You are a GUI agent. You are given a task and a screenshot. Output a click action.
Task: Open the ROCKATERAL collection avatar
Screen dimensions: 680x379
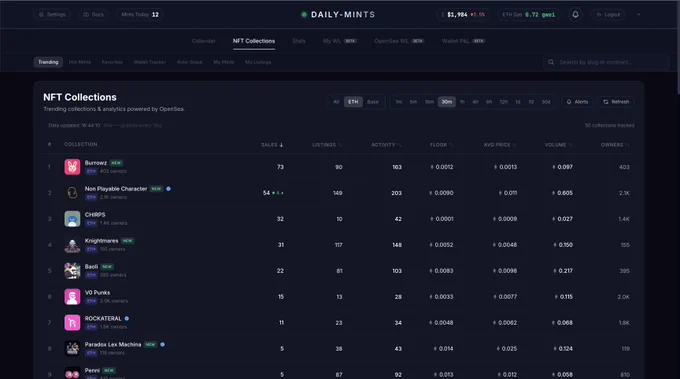click(x=72, y=323)
